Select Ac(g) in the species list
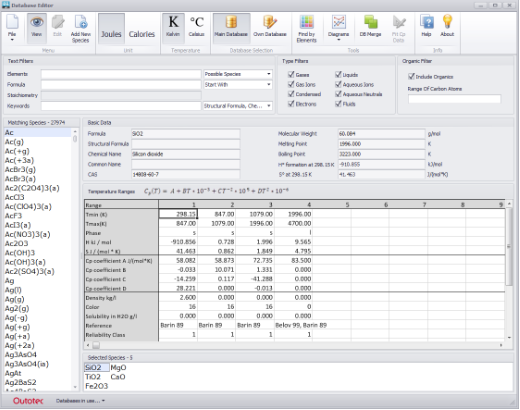The height and width of the screenshot is (410, 520). click(14, 142)
